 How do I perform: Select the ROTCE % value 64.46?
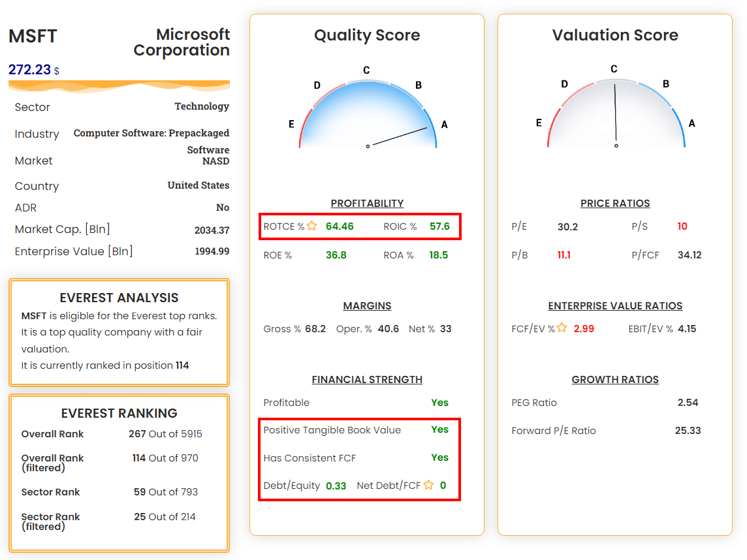[340, 226]
